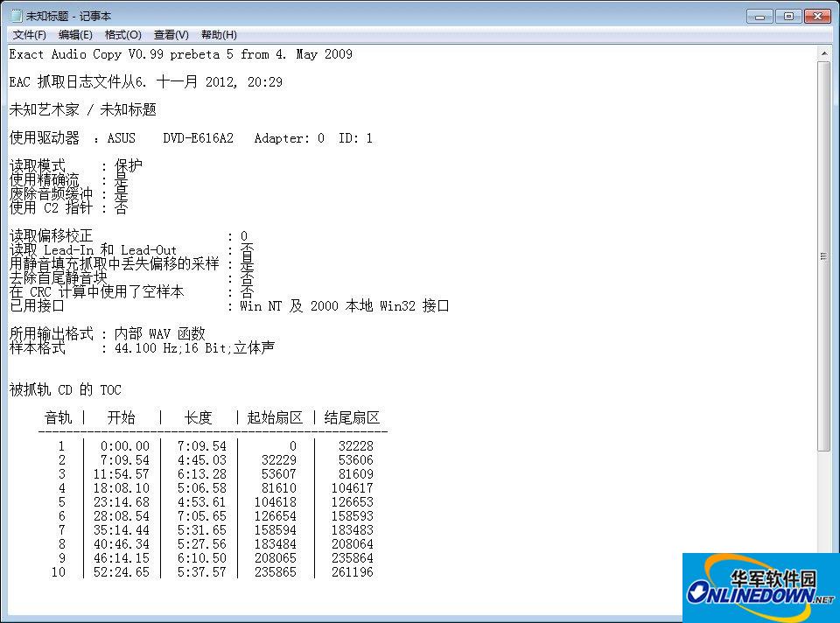Click the '用静音填充抓取中丢失偏移的采样' line
Screen dimensions: 840x623
click(x=132, y=263)
